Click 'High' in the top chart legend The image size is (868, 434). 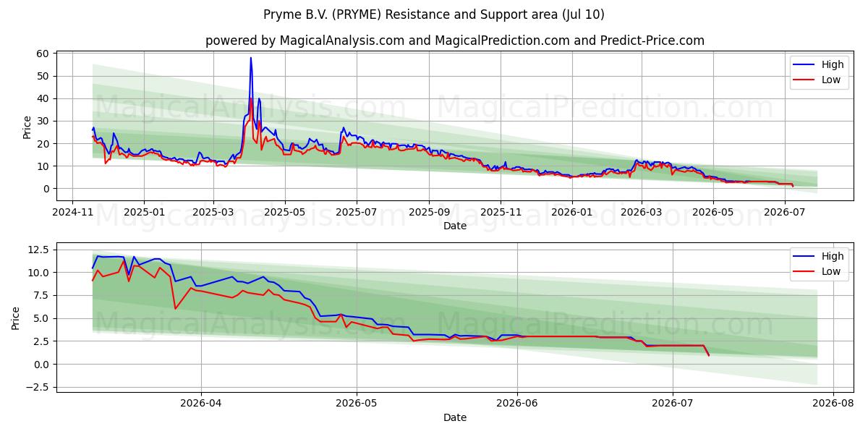click(x=833, y=64)
